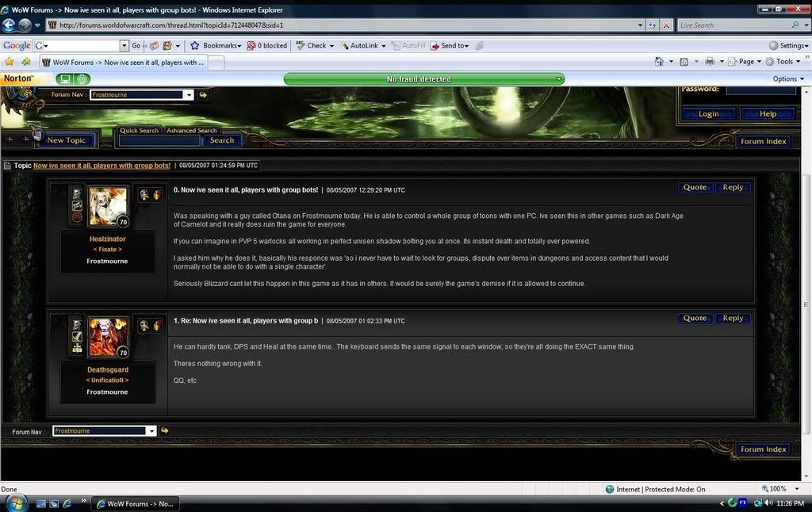
Task: Click the ABC Check spelling button
Action: click(x=311, y=45)
